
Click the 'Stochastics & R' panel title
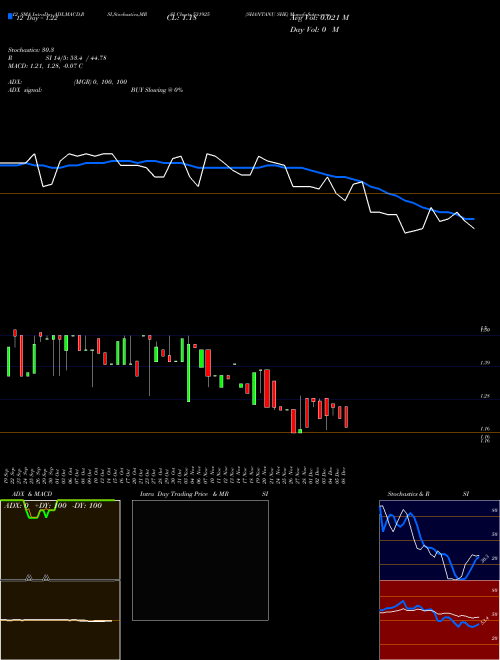coord(408,494)
